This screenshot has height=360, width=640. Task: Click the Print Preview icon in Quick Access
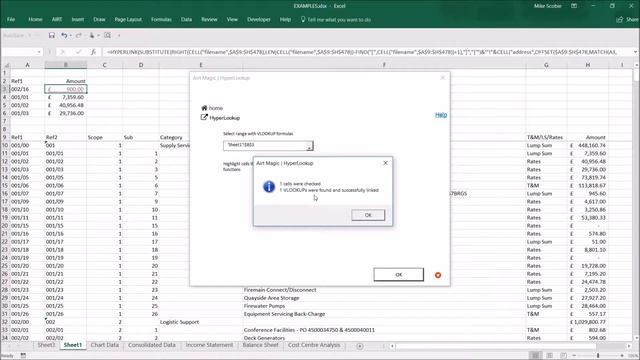(107, 36)
